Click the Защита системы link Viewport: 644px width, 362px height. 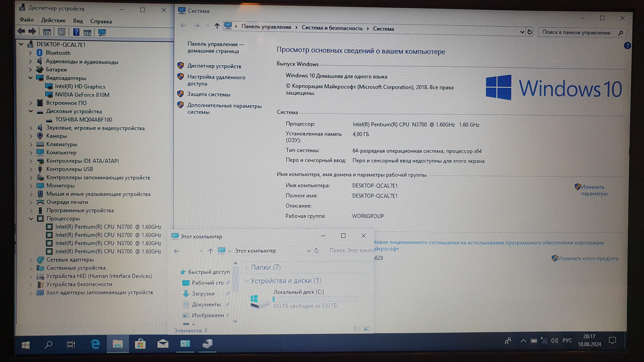208,94
